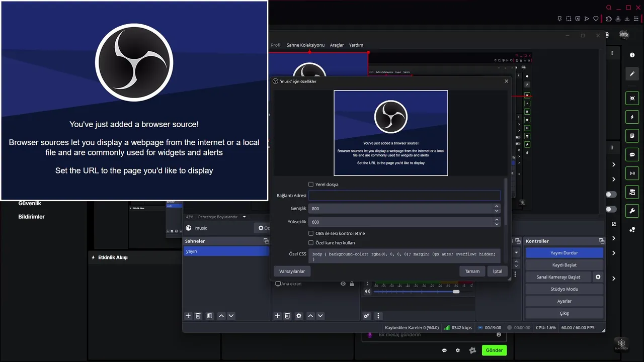Increase Genişlik with up stepper arrow
This screenshot has height=362, width=644.
(x=497, y=206)
